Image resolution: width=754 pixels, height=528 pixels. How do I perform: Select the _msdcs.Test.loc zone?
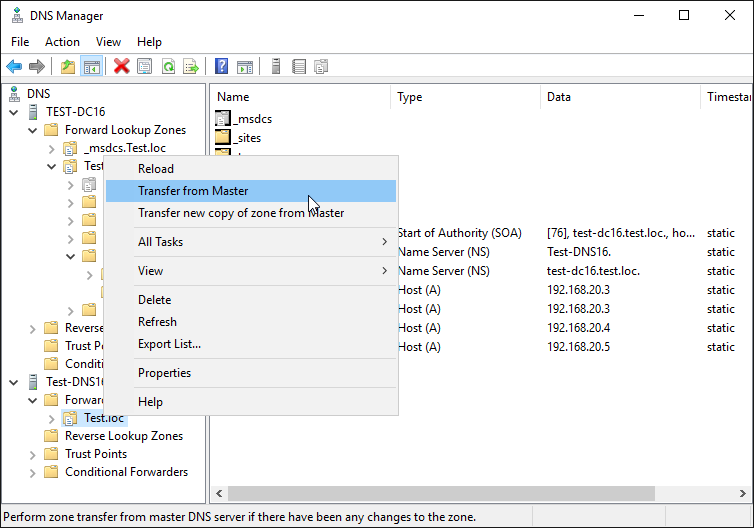coord(125,148)
